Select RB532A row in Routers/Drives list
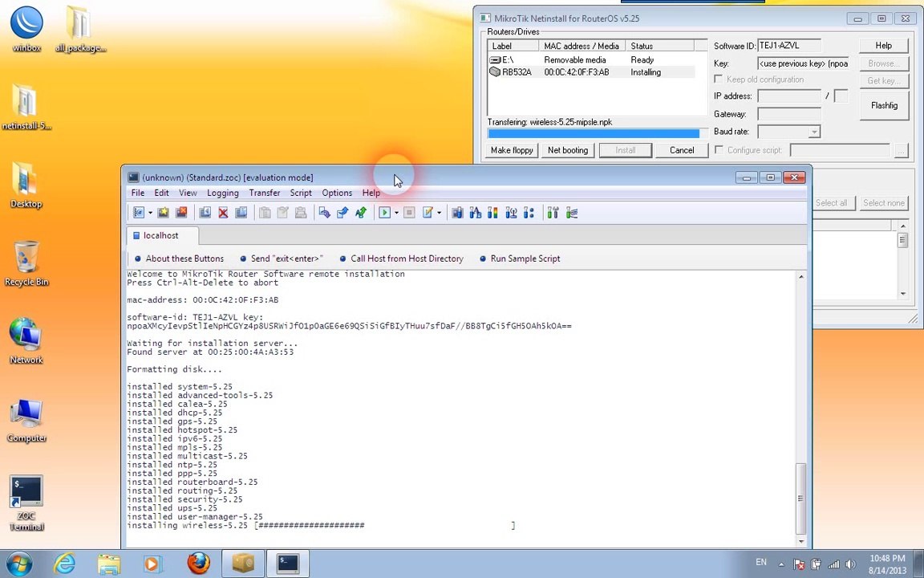Viewport: 924px width, 578px height. tap(591, 72)
